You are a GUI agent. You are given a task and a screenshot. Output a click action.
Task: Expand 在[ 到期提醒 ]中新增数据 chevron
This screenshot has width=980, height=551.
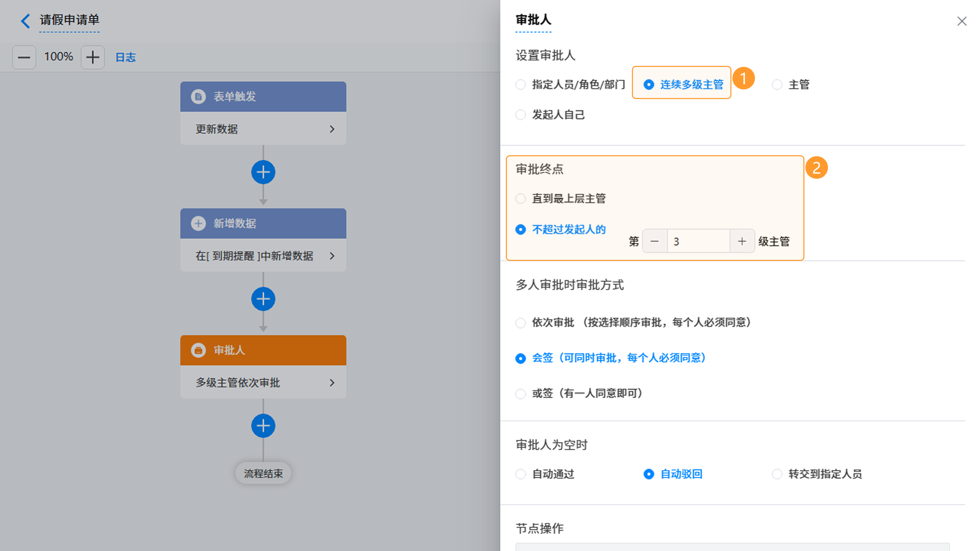click(332, 256)
